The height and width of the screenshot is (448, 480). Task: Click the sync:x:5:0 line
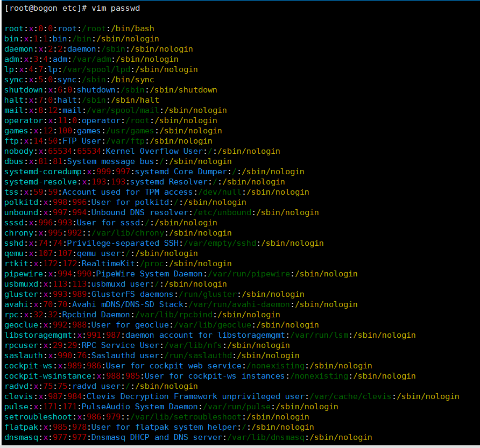79,80
